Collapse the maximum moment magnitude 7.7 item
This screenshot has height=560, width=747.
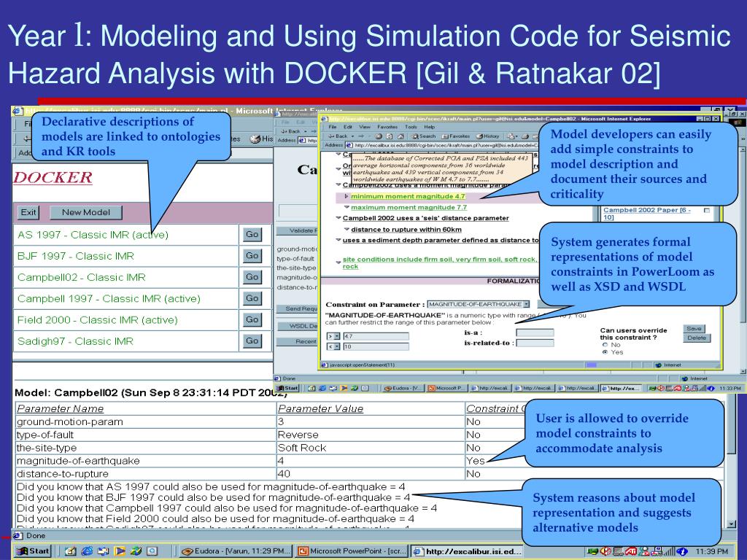(347, 207)
